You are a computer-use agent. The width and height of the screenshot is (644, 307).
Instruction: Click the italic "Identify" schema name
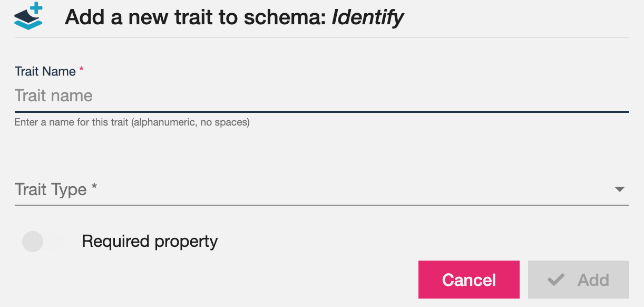pyautogui.click(x=368, y=17)
